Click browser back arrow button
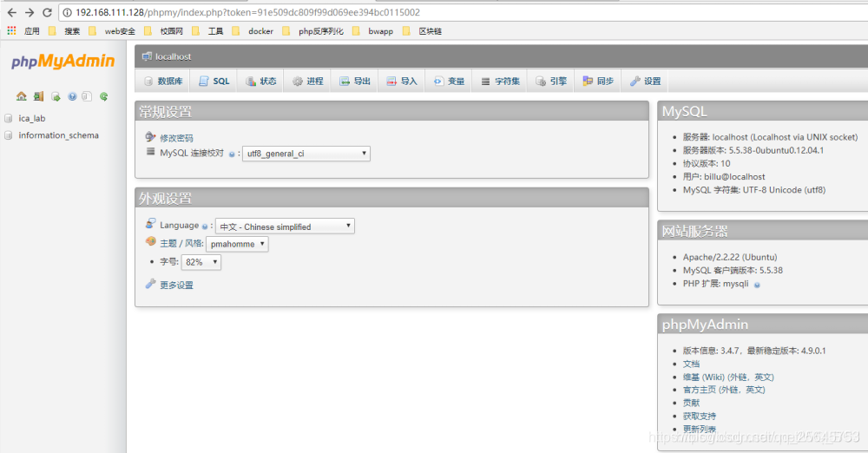Image resolution: width=868 pixels, height=453 pixels. (x=11, y=12)
